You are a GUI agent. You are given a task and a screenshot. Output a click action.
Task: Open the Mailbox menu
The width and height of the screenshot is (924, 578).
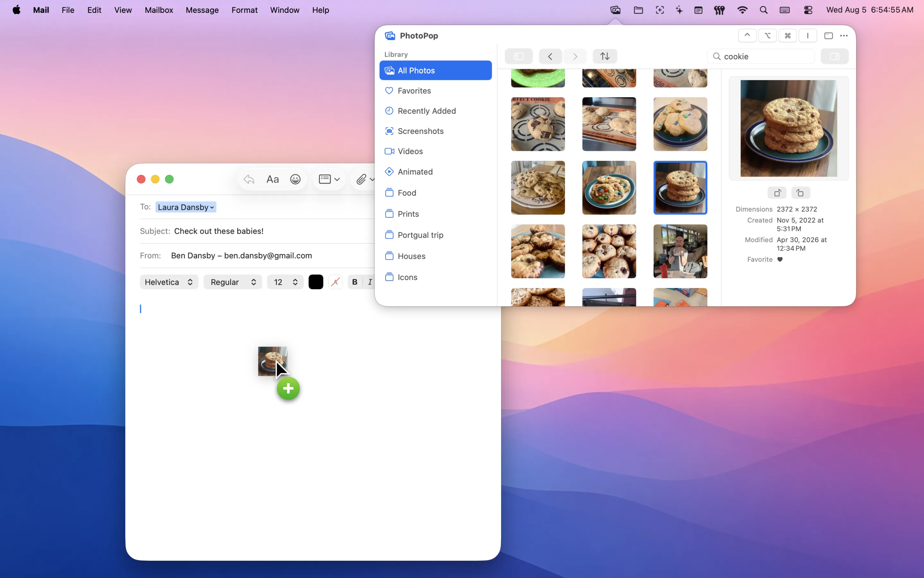click(158, 10)
